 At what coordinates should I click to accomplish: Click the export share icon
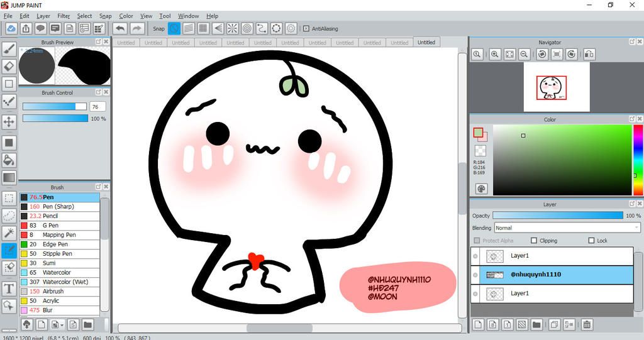point(26,29)
